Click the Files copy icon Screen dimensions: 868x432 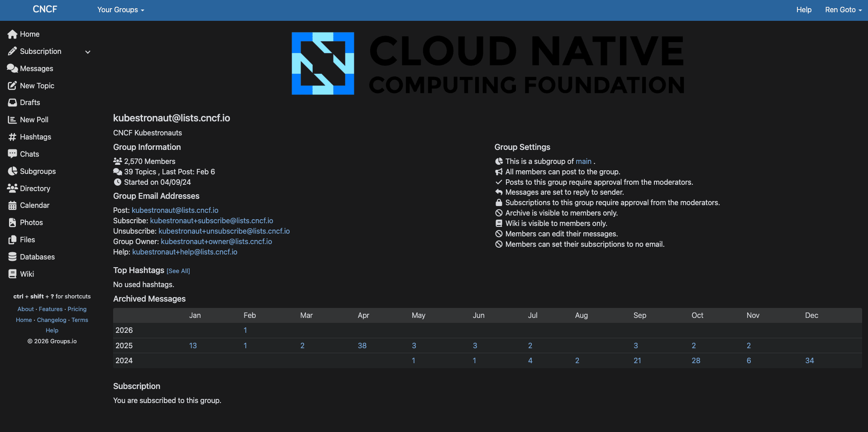point(13,240)
